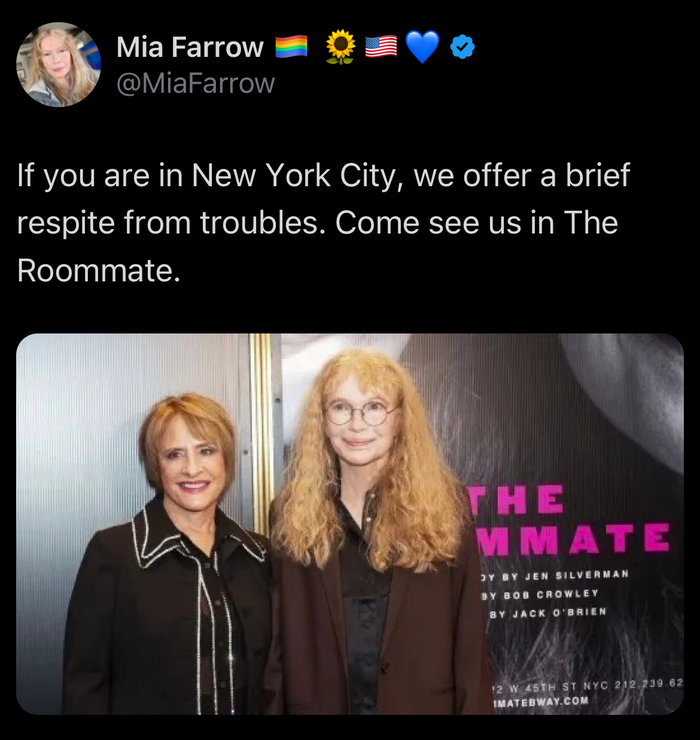Open Mia Farrow's profile avatar
The width and height of the screenshot is (700, 740).
(59, 65)
